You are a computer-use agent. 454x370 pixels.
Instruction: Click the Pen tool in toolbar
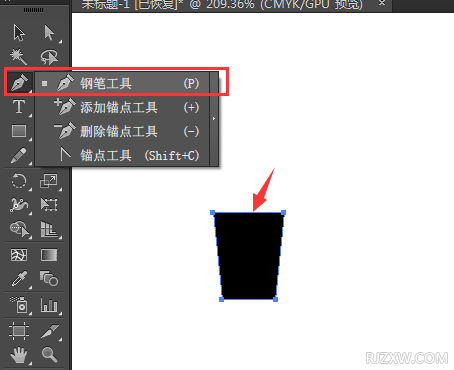(x=19, y=82)
